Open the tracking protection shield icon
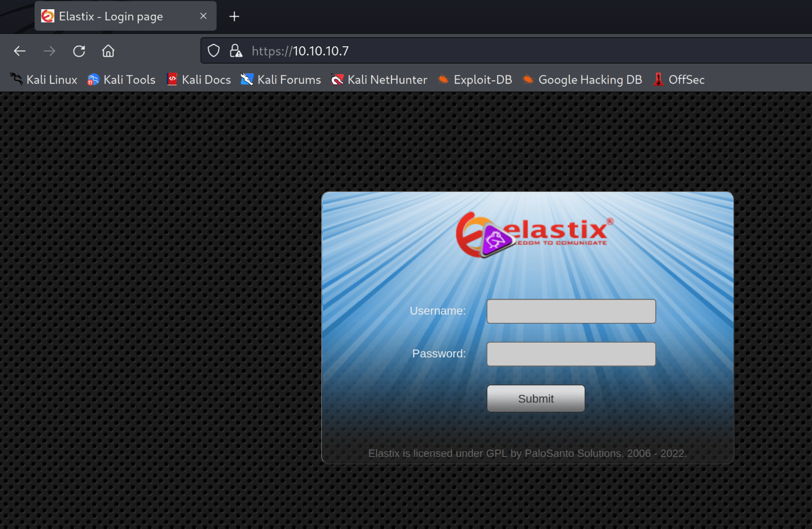812x529 pixels. [x=214, y=51]
